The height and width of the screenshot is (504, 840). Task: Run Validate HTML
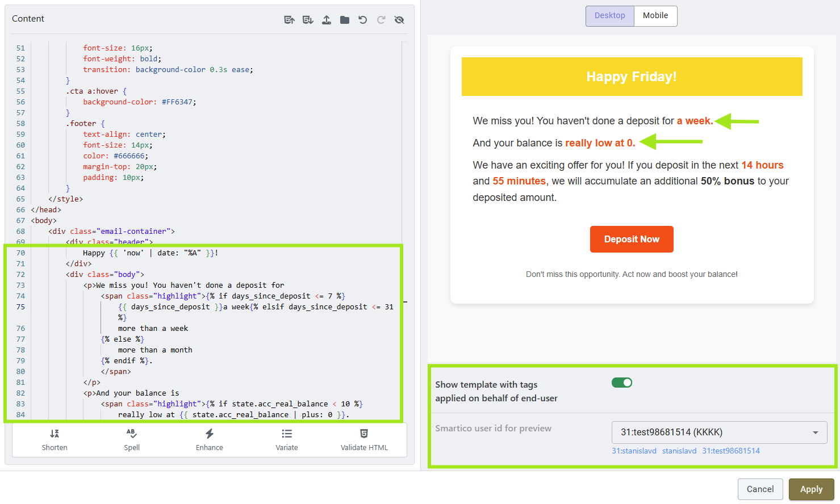(x=364, y=440)
